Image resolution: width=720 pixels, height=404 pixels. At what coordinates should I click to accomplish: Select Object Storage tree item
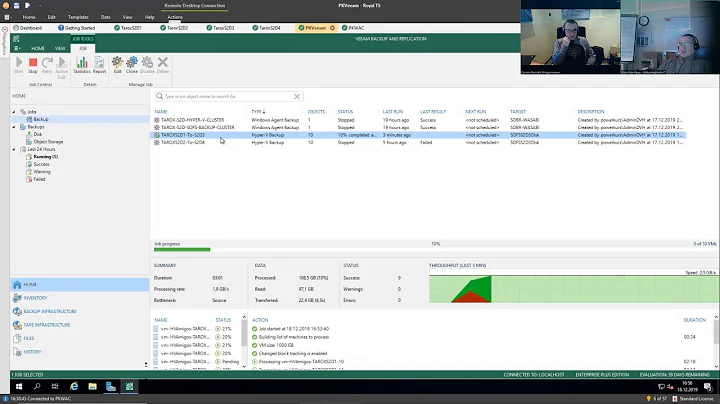coord(48,142)
